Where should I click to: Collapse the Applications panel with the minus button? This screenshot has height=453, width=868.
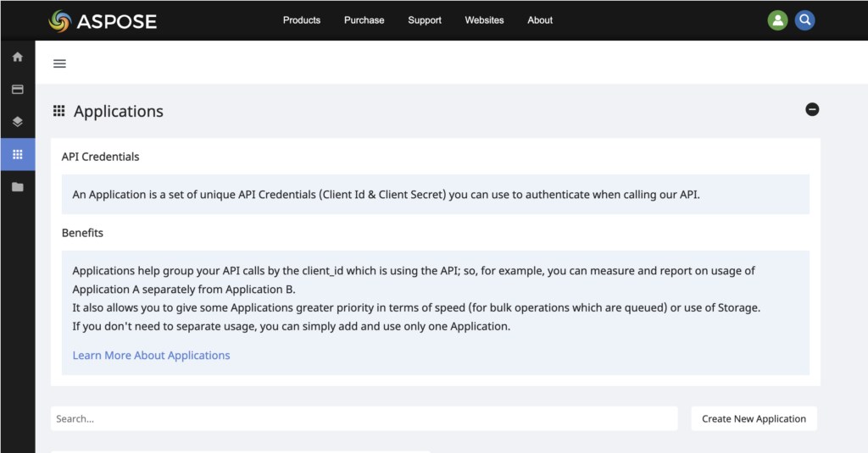[x=812, y=109]
